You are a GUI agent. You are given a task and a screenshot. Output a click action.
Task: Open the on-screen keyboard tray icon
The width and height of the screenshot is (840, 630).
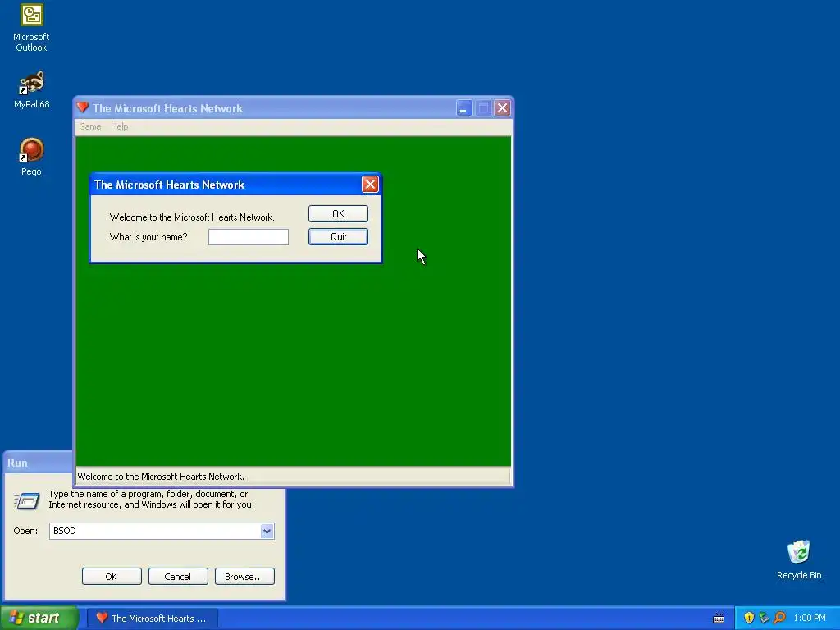pyautogui.click(x=719, y=619)
